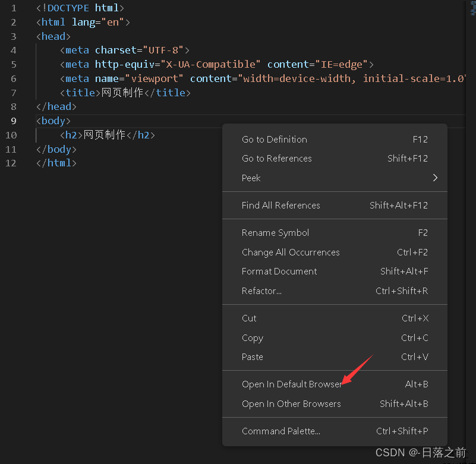
Task: Choose "Rename Symbol" option
Action: click(275, 232)
